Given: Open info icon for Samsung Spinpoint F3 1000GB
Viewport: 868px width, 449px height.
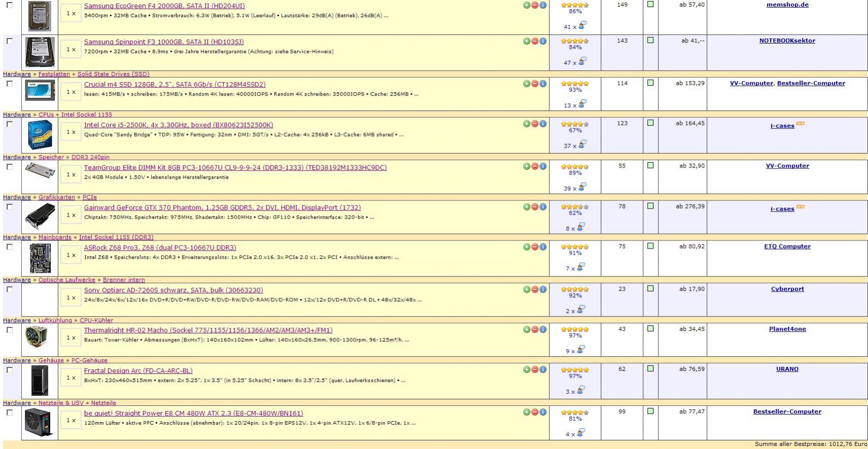Looking at the screenshot, I should pyautogui.click(x=543, y=41).
